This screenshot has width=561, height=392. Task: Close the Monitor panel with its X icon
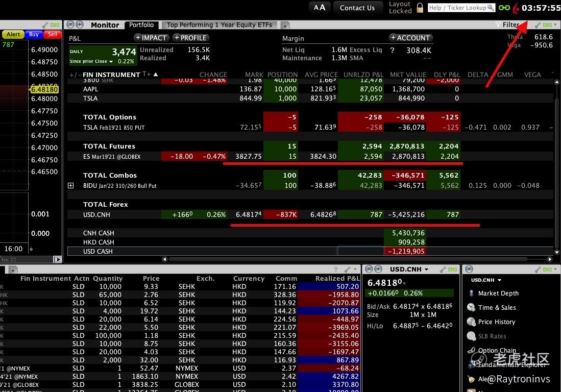[70, 24]
